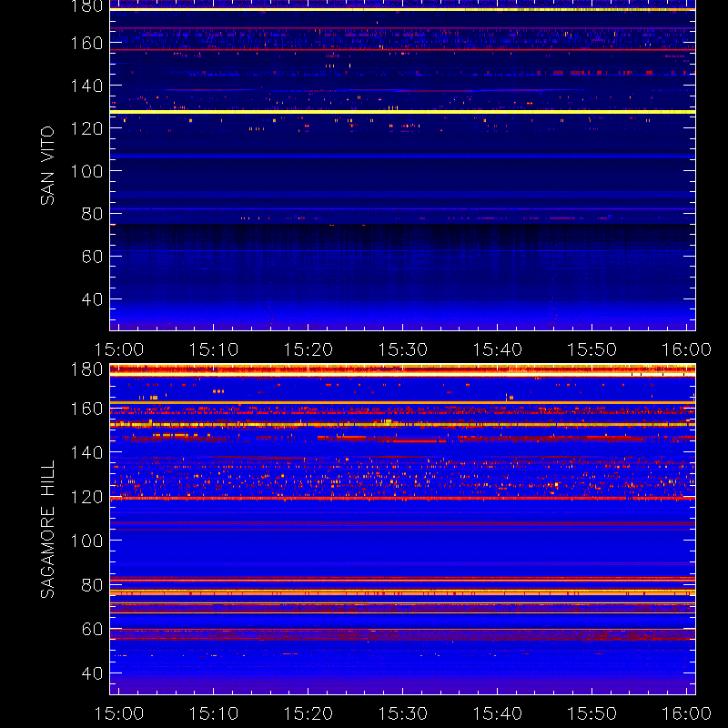This screenshot has width=728, height=728.
Task: Click 16:00 under the Sagamore Hill plot
Action: (686, 713)
